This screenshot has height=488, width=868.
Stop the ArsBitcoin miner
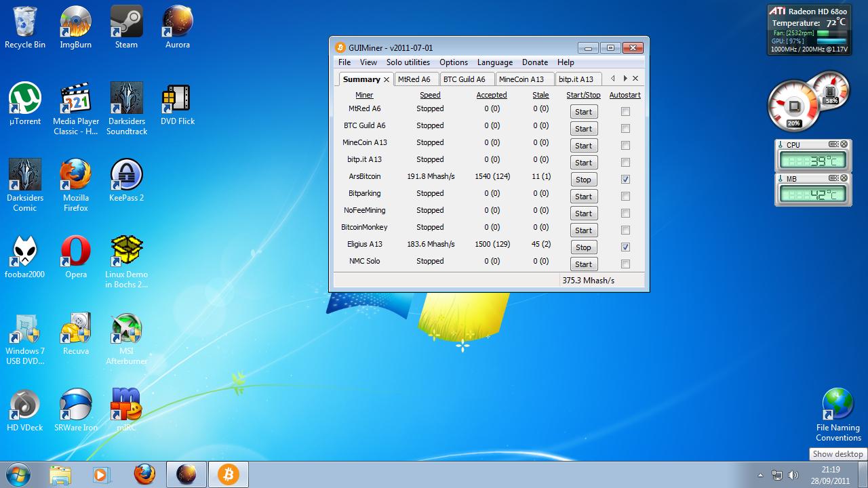(x=583, y=180)
